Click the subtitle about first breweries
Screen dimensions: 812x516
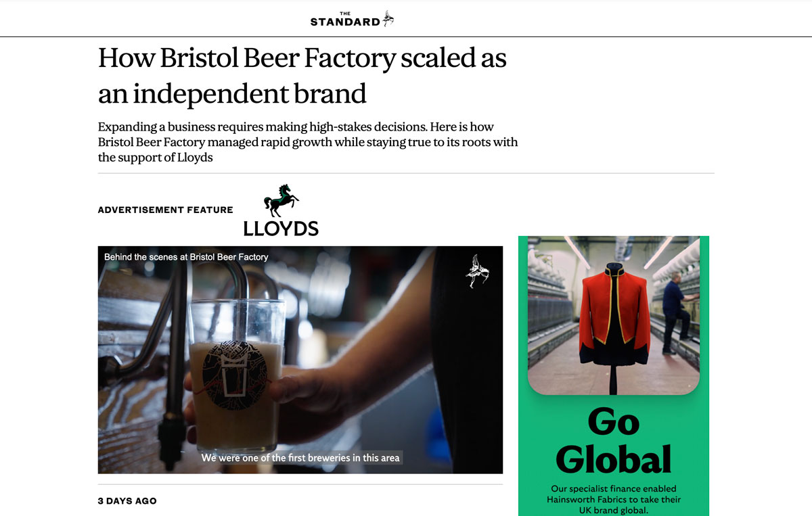tap(300, 458)
